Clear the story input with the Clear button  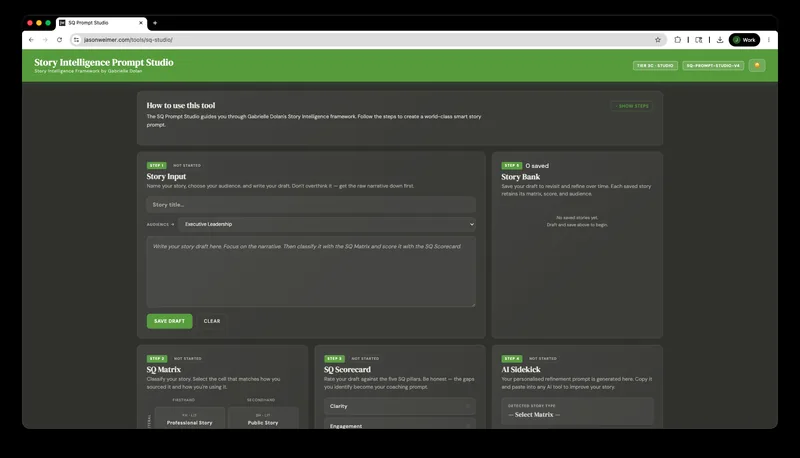(x=212, y=321)
